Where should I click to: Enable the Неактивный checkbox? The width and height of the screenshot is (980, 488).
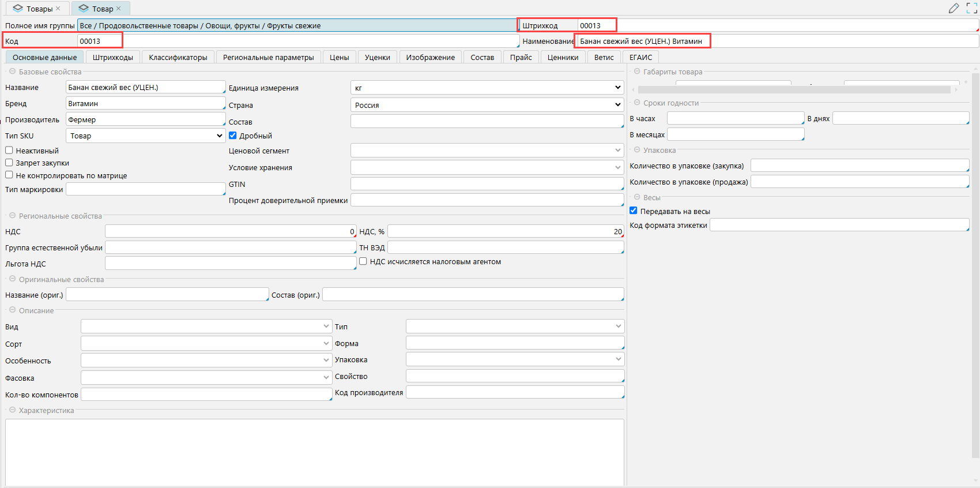click(x=9, y=151)
